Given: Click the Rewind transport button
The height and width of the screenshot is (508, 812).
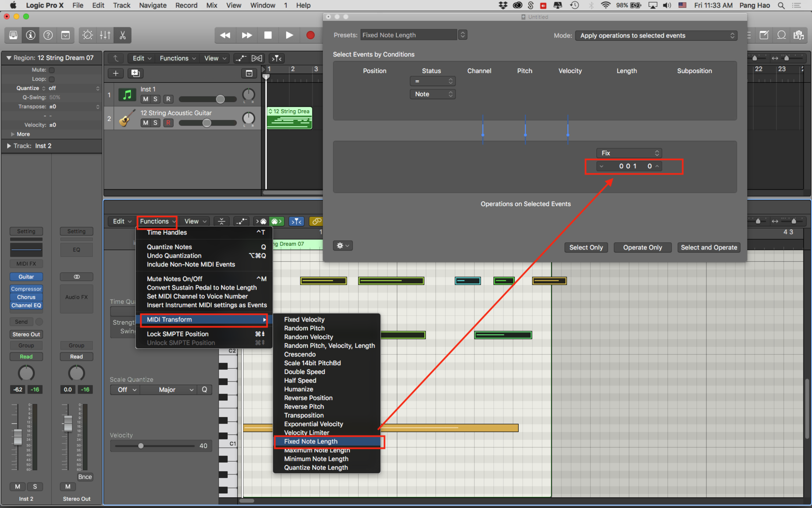Looking at the screenshot, I should 225,35.
